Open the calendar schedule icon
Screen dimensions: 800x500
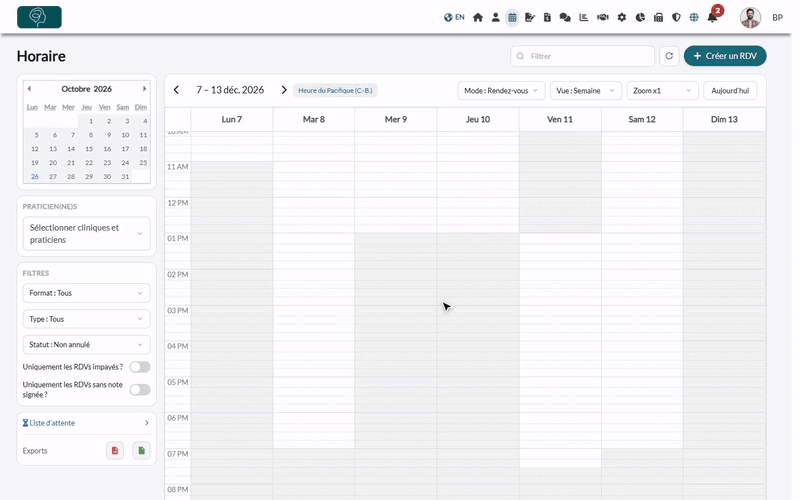tap(512, 17)
